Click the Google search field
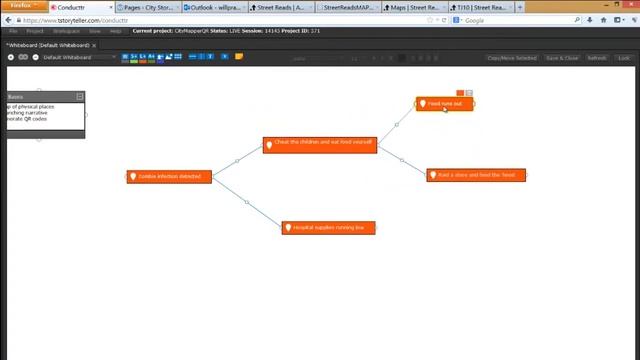This screenshot has height=360, width=640. point(516,20)
